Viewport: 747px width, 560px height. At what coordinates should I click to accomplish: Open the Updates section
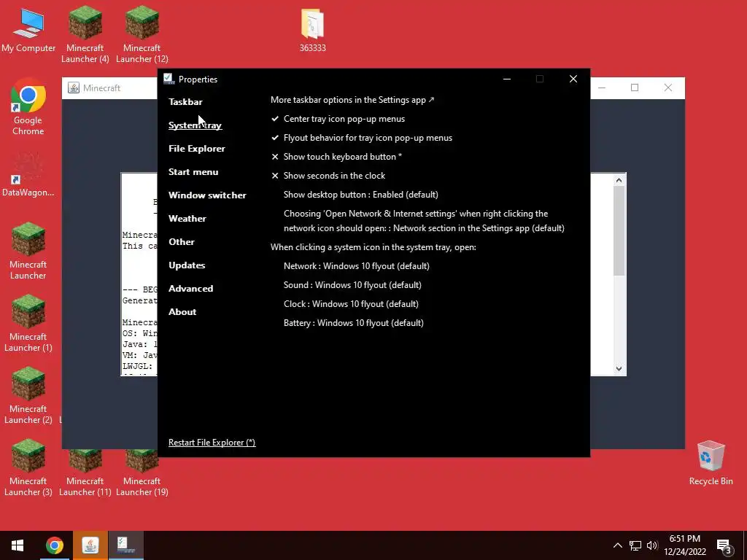[187, 265]
